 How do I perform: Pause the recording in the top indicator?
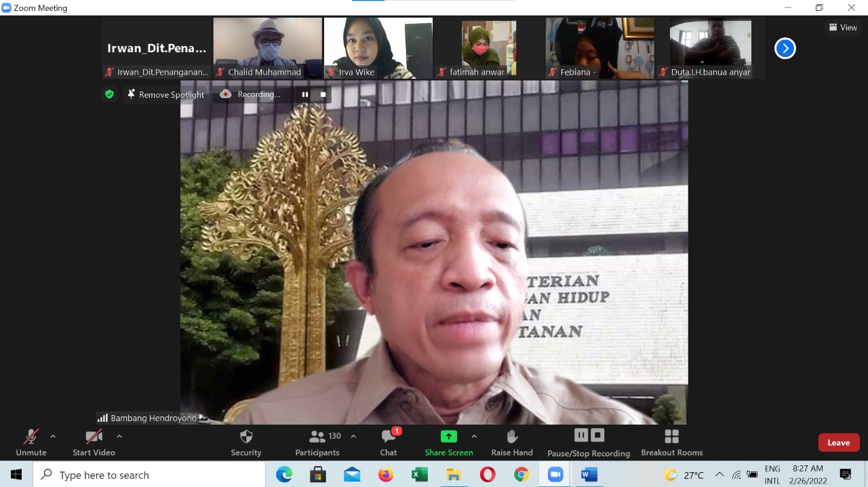tap(305, 94)
